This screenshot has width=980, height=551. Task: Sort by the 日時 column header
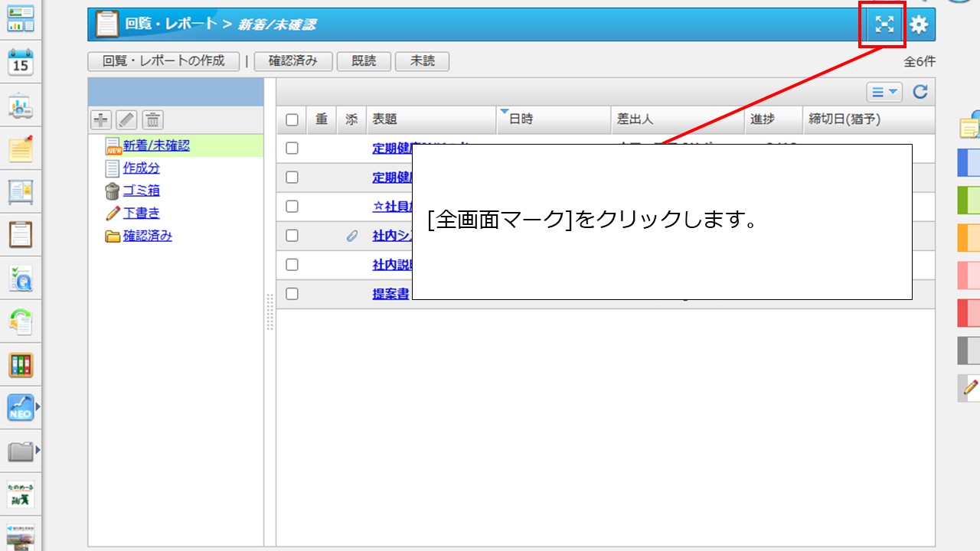click(x=521, y=119)
